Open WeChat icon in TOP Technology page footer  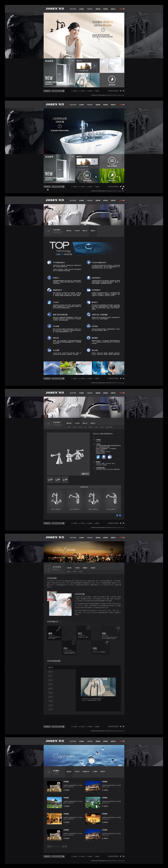coord(124,378)
